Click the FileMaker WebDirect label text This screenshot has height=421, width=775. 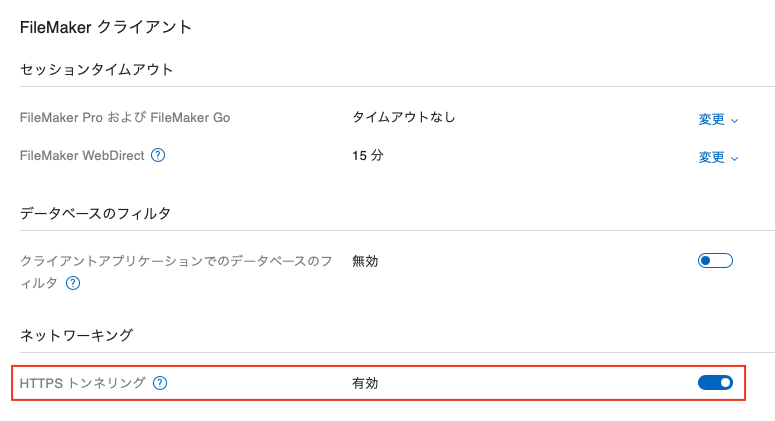(x=82, y=156)
